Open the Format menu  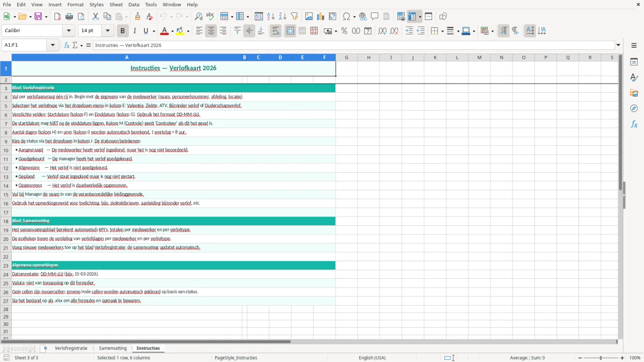(x=75, y=4)
